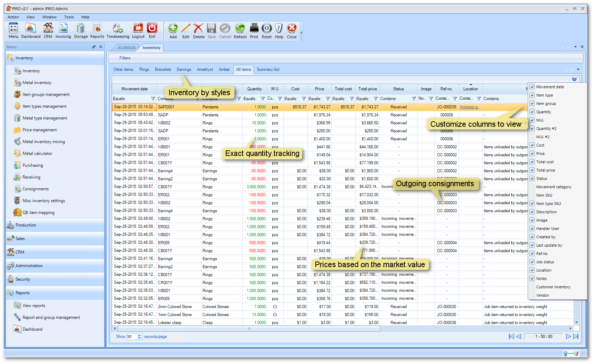
Task: Open the Dashboard toolbar icon
Action: (x=31, y=31)
